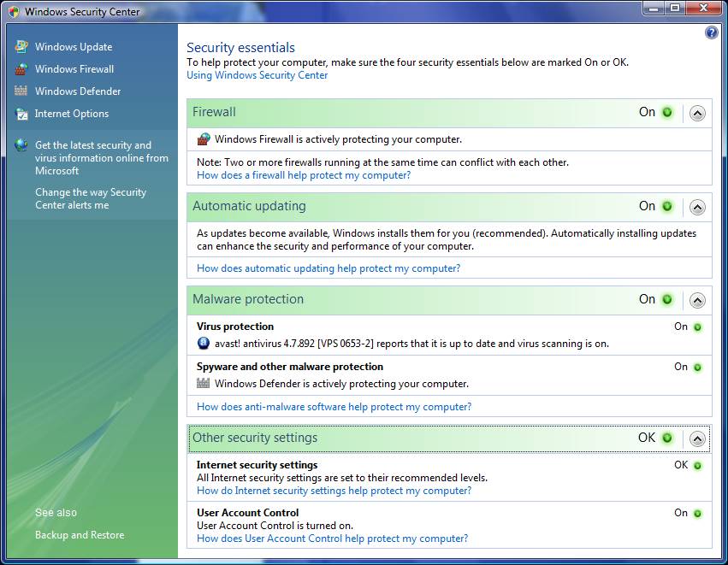The width and height of the screenshot is (728, 565).
Task: Open How does anti-malware software help link
Action: tap(334, 407)
